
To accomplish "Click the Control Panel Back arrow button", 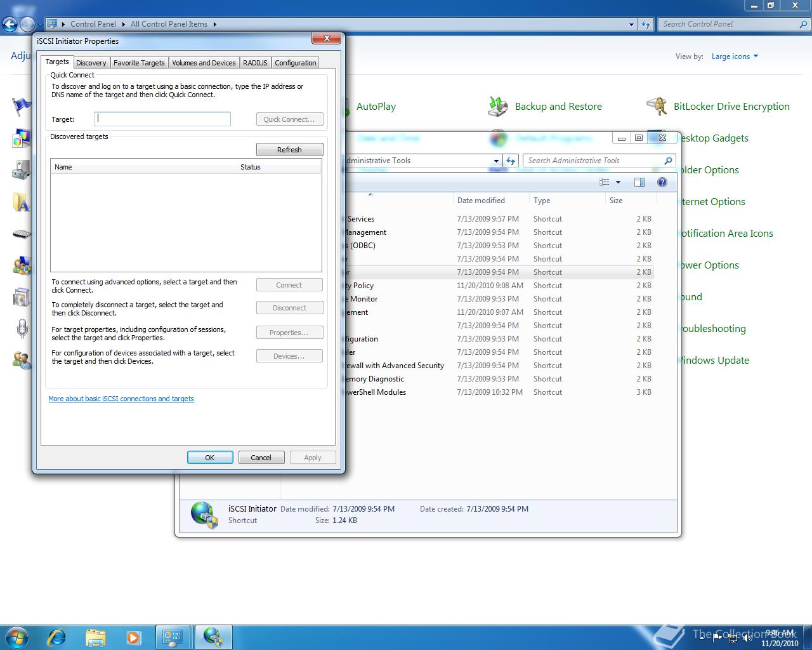I will tap(9, 24).
